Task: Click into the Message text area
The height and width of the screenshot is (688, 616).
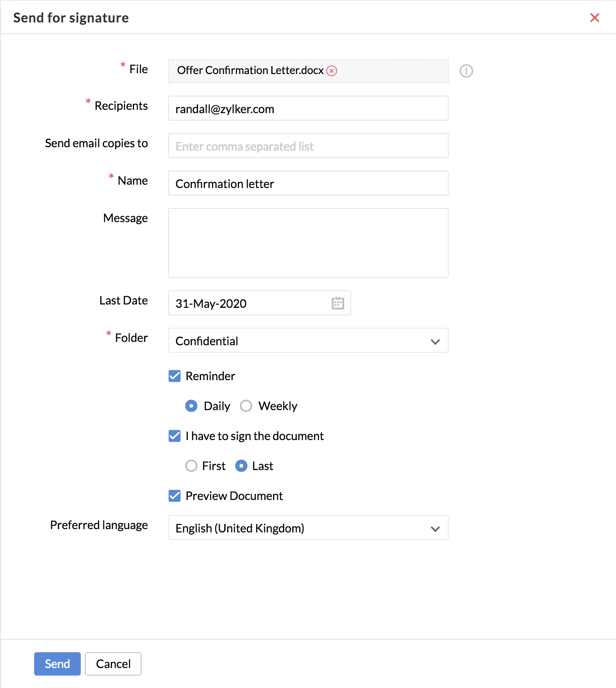Action: coord(308,243)
